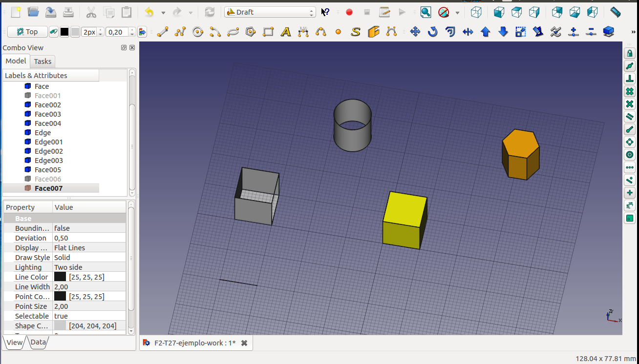
Task: Toggle snap to perpendicular
Action: click(630, 79)
